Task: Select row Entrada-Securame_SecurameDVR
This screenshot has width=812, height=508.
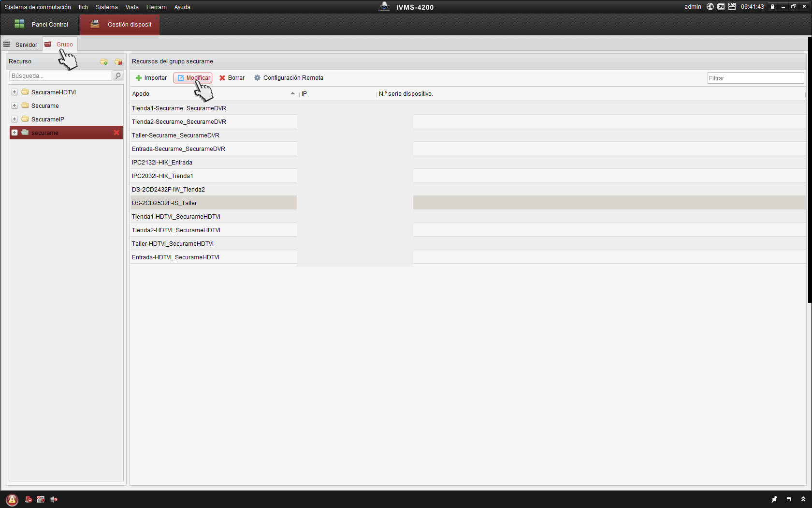Action: pos(468,149)
